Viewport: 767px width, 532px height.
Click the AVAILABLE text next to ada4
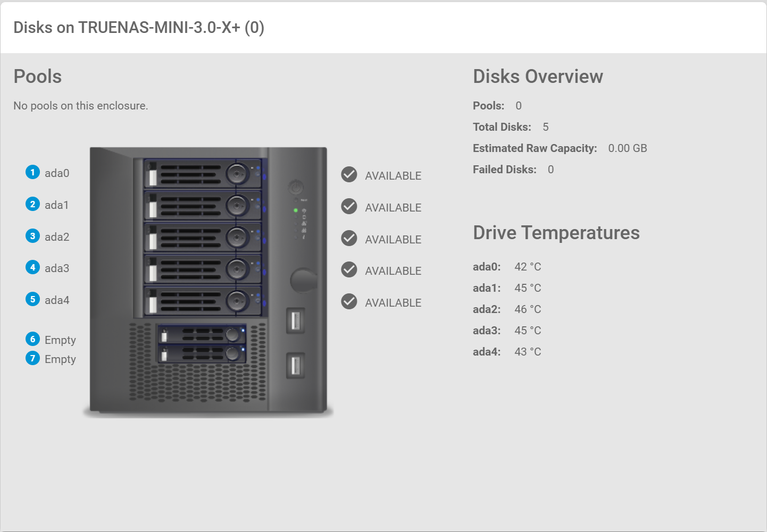(393, 303)
